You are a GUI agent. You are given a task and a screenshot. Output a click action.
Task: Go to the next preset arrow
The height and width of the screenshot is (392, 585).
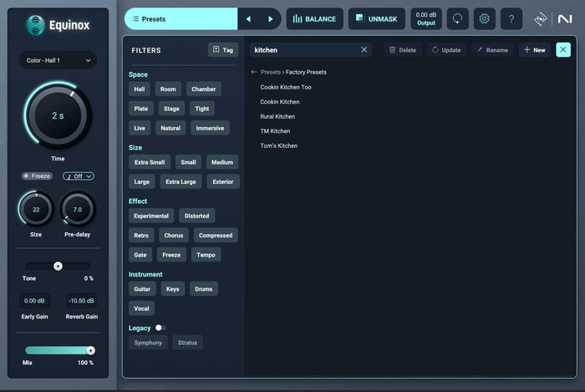click(271, 19)
